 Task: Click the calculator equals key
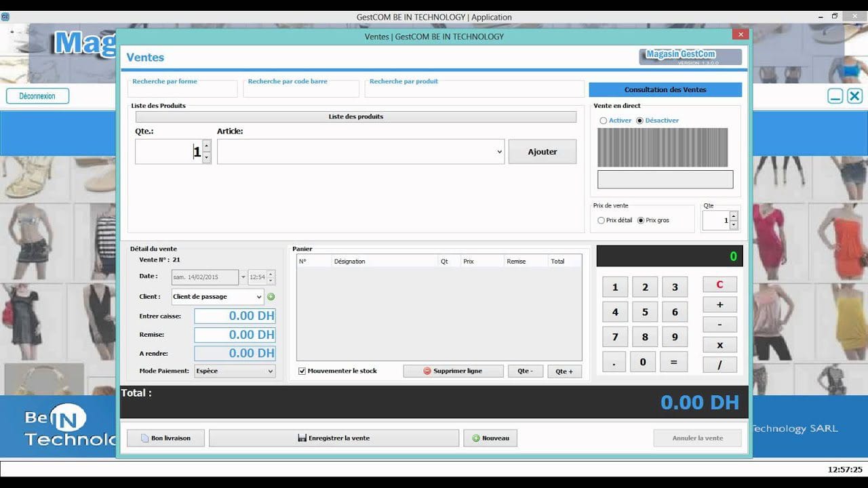(x=673, y=362)
